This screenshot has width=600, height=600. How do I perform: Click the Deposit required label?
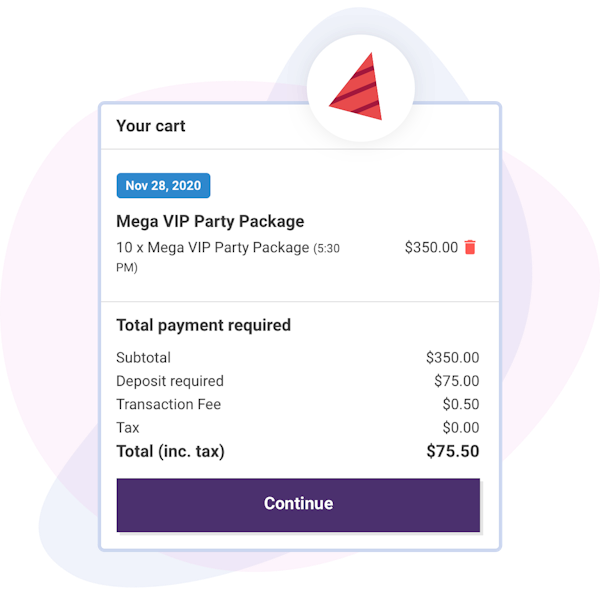[170, 381]
